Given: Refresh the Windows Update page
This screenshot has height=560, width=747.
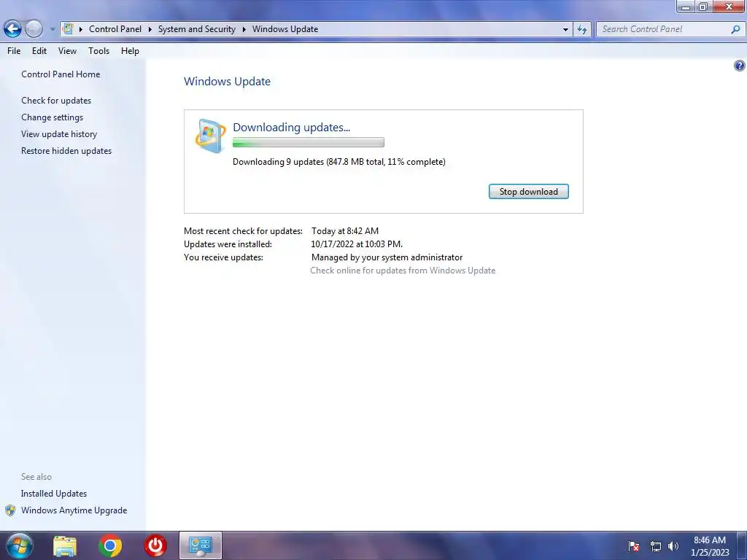Looking at the screenshot, I should pos(581,29).
